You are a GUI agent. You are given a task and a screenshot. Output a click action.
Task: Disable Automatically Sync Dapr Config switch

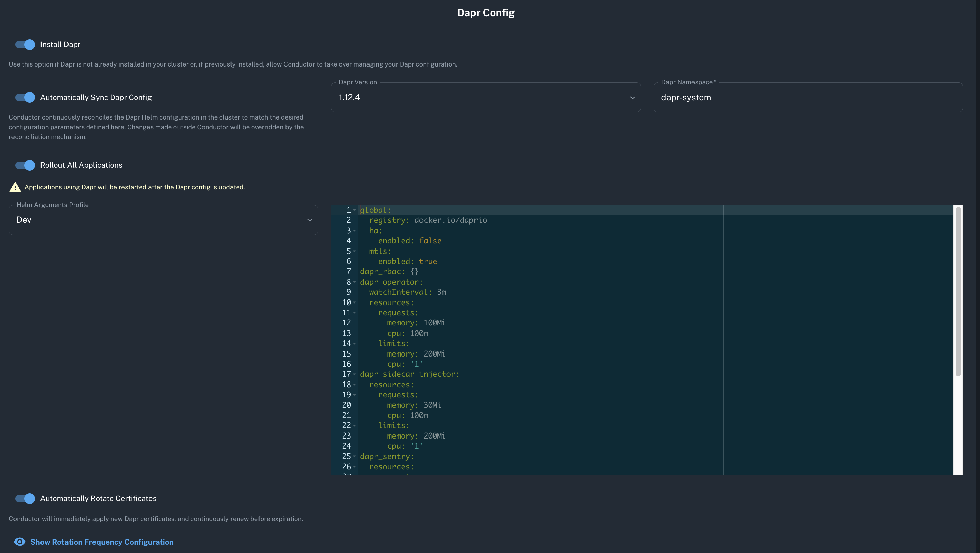click(25, 98)
